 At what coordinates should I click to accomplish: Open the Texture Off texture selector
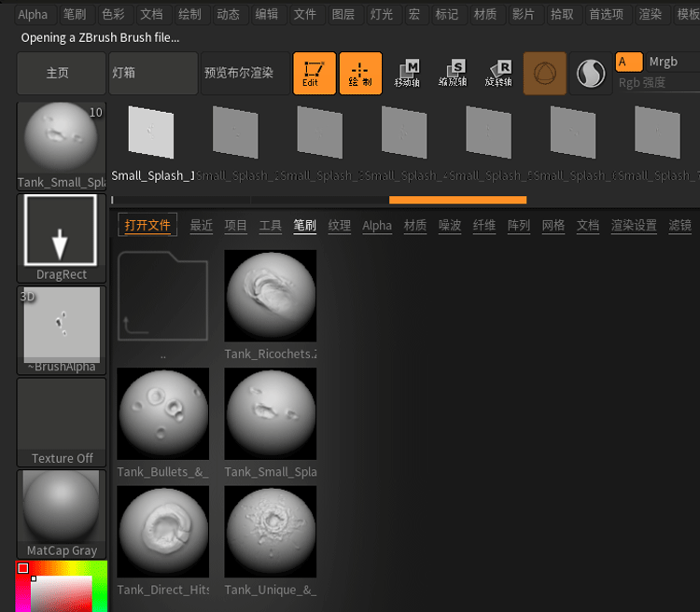point(62,423)
